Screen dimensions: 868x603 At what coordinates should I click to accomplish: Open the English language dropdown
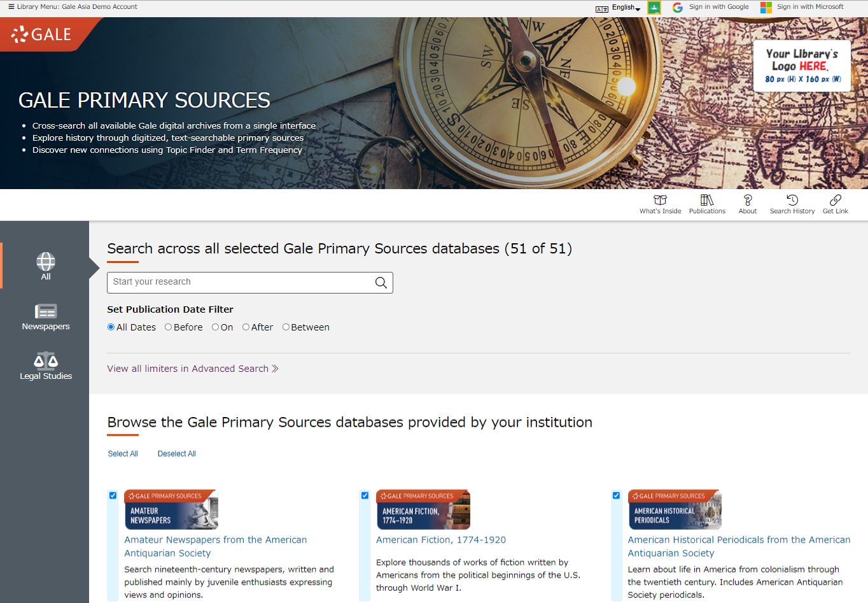click(x=626, y=8)
